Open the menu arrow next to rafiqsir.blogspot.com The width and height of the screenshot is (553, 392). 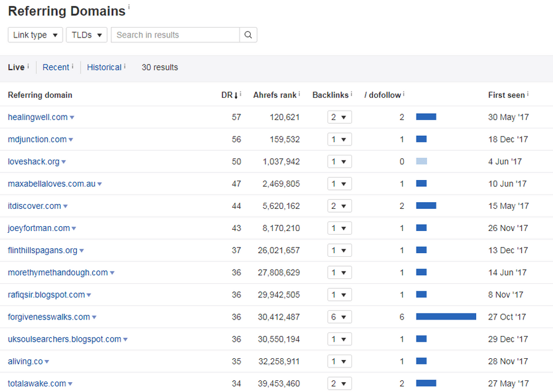click(x=89, y=296)
